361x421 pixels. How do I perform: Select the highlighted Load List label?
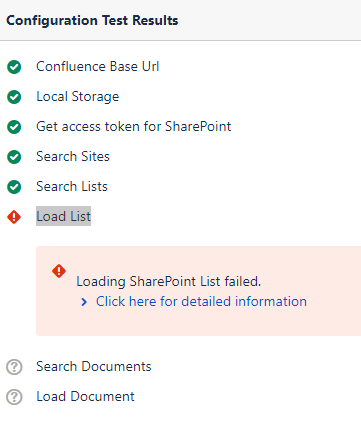pos(63,216)
